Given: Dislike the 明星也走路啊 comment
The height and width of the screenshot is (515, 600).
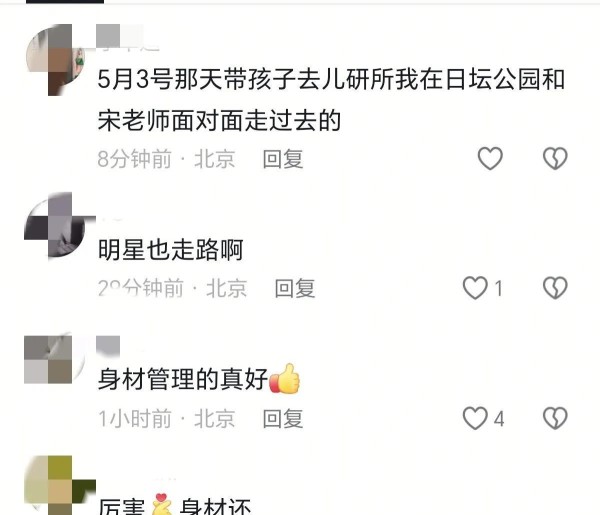Looking at the screenshot, I should click(555, 288).
